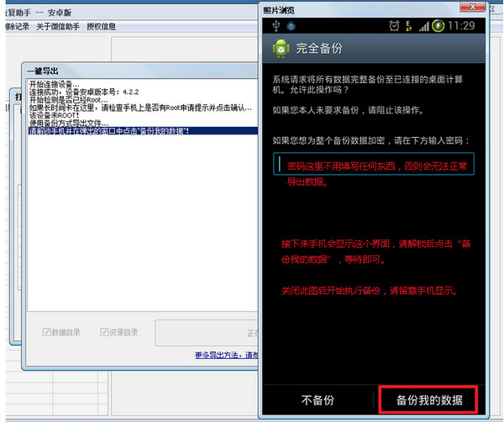Open the 授权信息 menu
The height and width of the screenshot is (422, 504).
pyautogui.click(x=102, y=27)
